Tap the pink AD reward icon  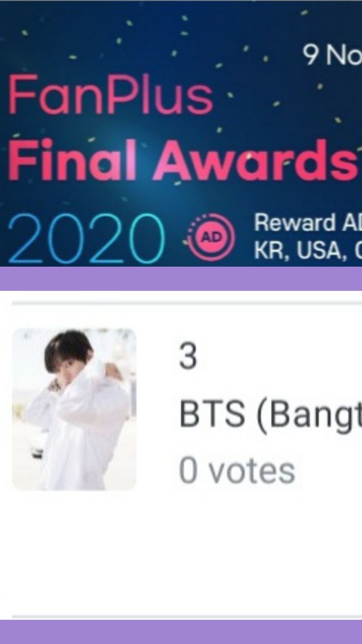tap(212, 237)
